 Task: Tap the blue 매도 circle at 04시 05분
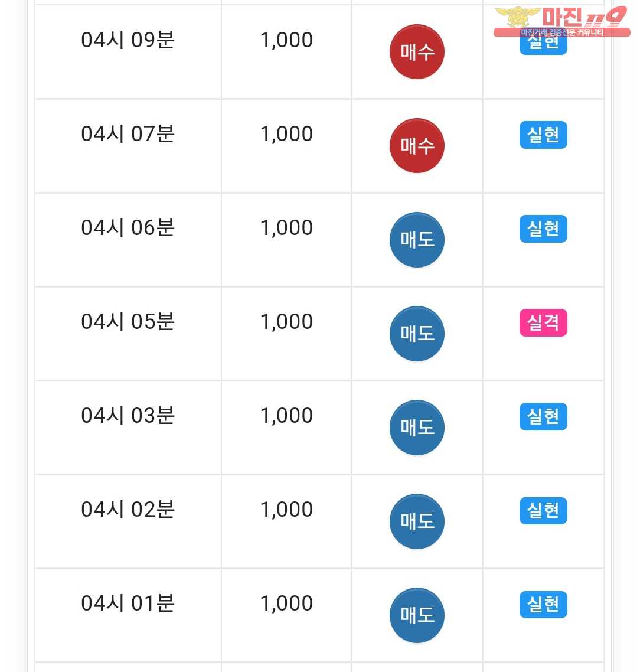[417, 334]
